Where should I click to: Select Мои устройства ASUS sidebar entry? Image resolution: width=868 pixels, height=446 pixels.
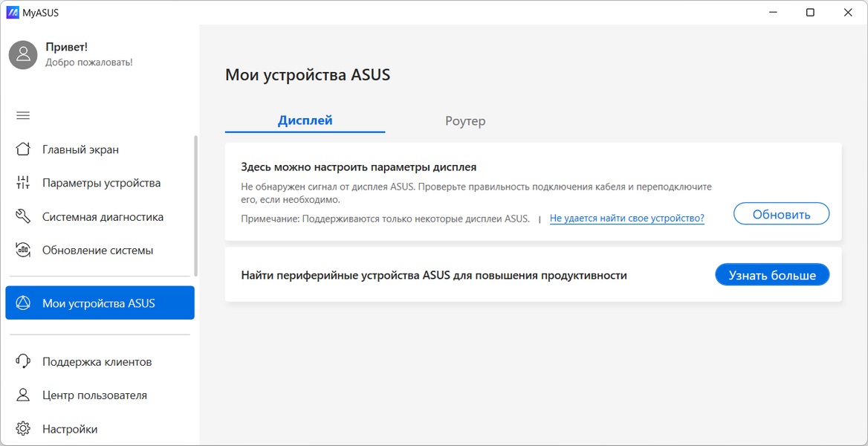(100, 303)
